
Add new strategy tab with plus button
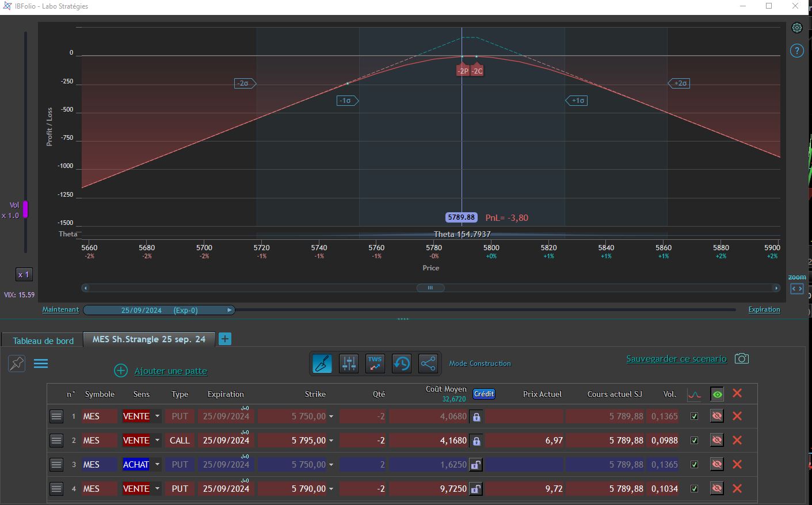(225, 339)
